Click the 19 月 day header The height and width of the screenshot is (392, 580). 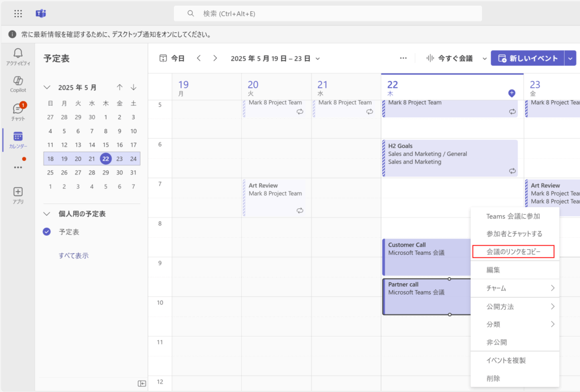coord(206,88)
